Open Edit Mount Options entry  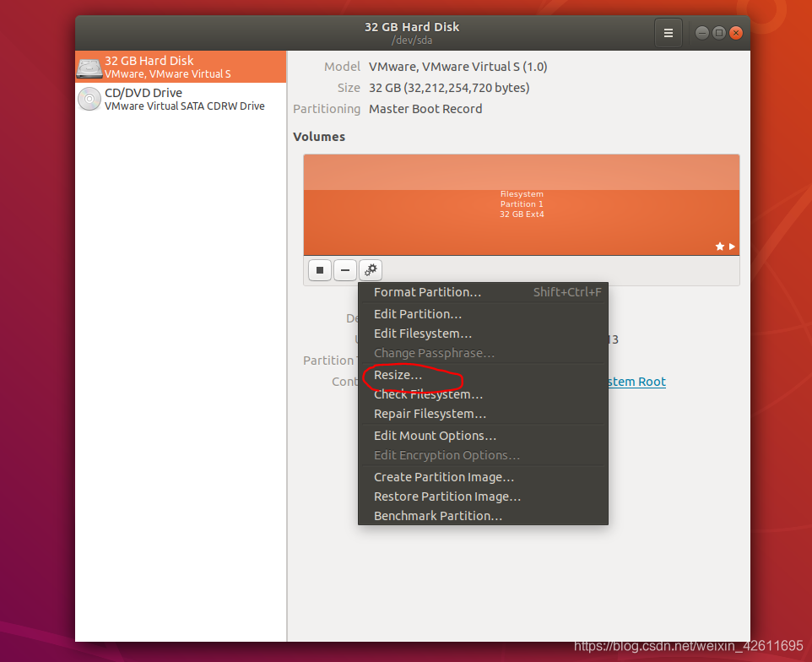[483, 436]
